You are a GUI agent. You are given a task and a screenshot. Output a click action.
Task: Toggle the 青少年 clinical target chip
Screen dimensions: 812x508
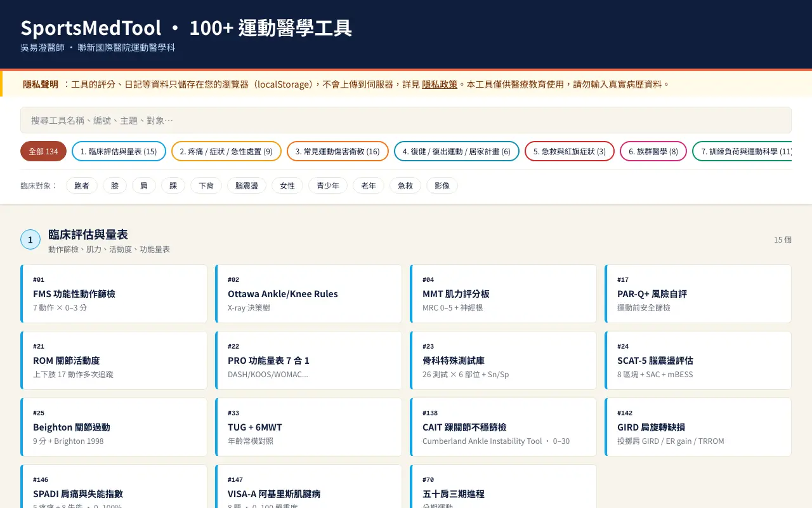(x=328, y=185)
